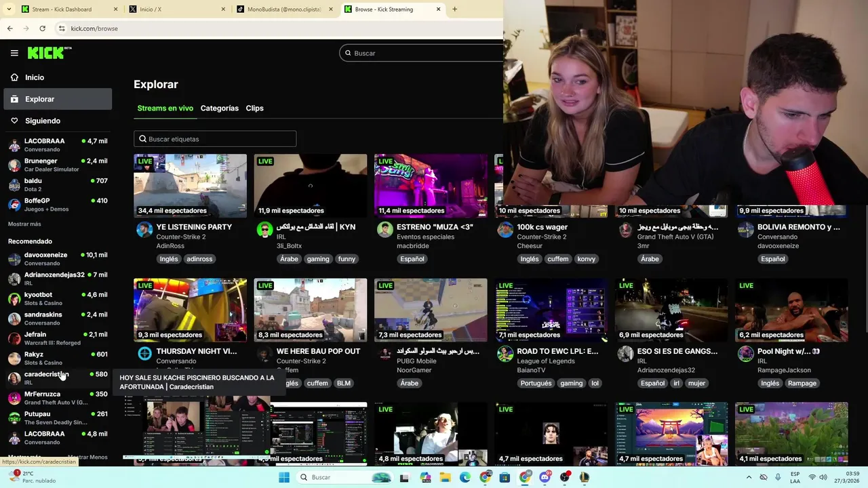Screen dimensions: 868x488
Task: Click BaianoTV streamer avatar
Action: [x=505, y=354]
